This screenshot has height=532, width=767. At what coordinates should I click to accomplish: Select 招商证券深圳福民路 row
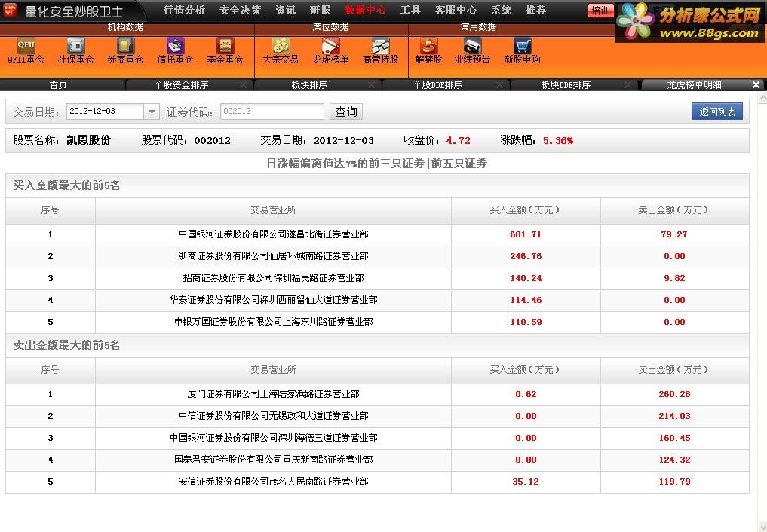pos(377,279)
